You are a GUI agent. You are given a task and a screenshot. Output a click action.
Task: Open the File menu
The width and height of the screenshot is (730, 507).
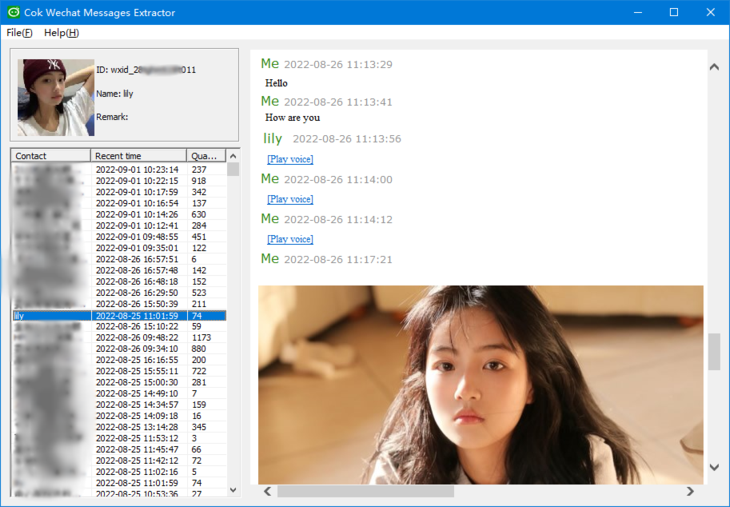pyautogui.click(x=19, y=33)
